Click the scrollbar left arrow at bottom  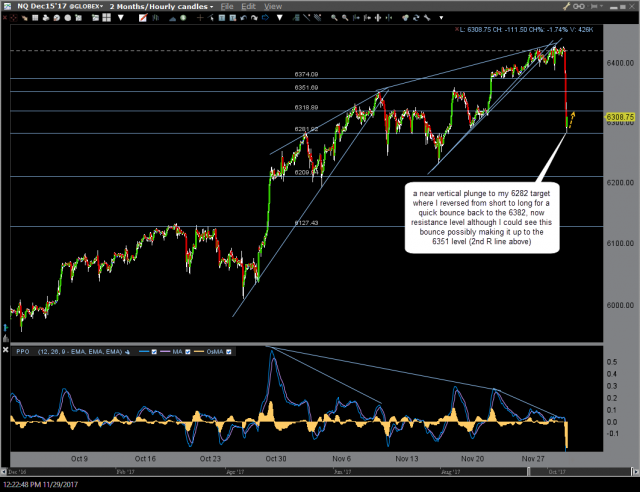pos(4,472)
